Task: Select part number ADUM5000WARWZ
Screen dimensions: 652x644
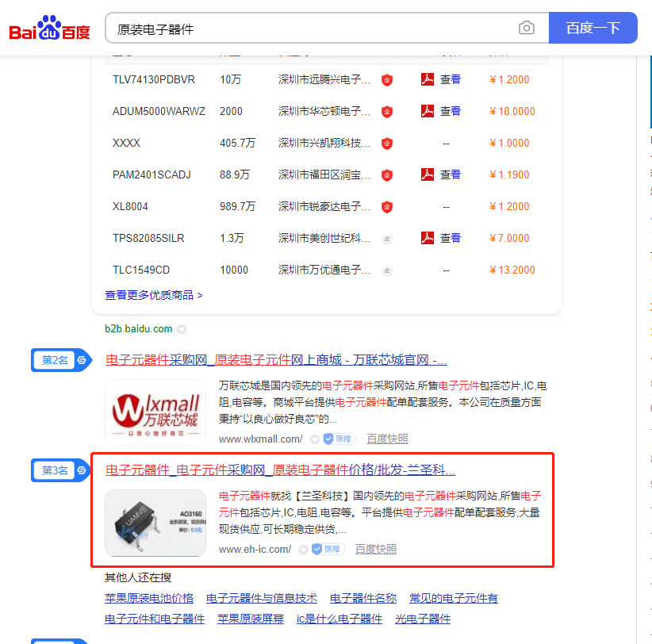Action: (x=159, y=111)
